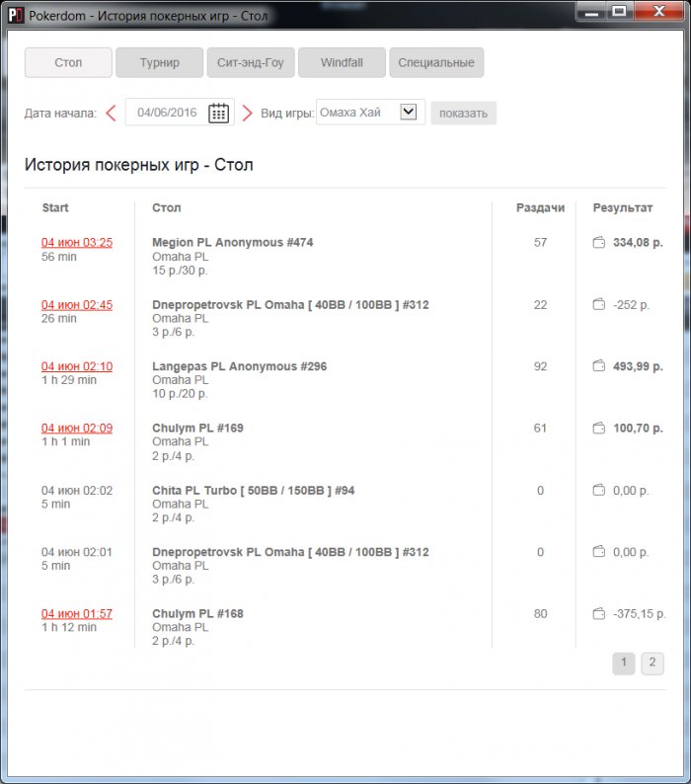Click result value 493,99 р.
Viewport: 691px width, 784px height.
click(x=638, y=366)
